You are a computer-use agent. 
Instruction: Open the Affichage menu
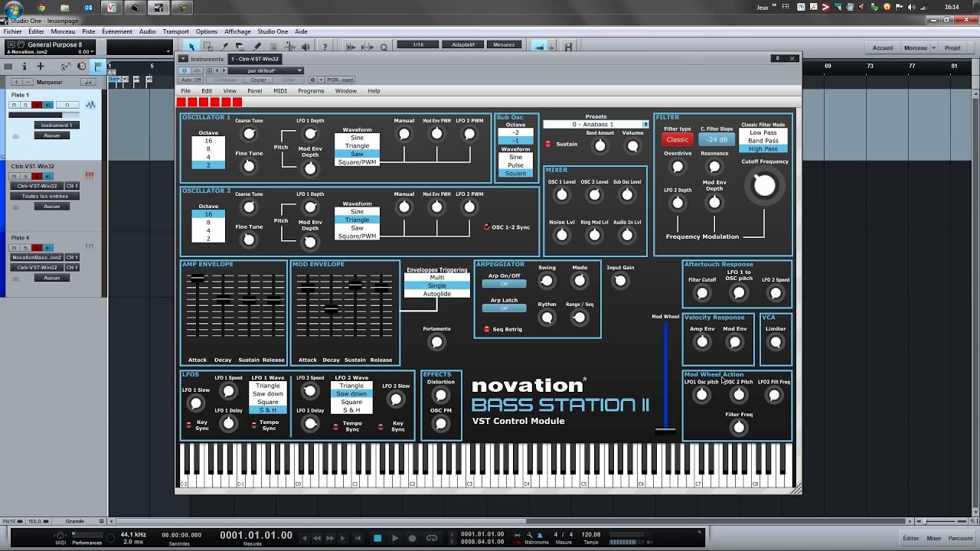coord(237,31)
